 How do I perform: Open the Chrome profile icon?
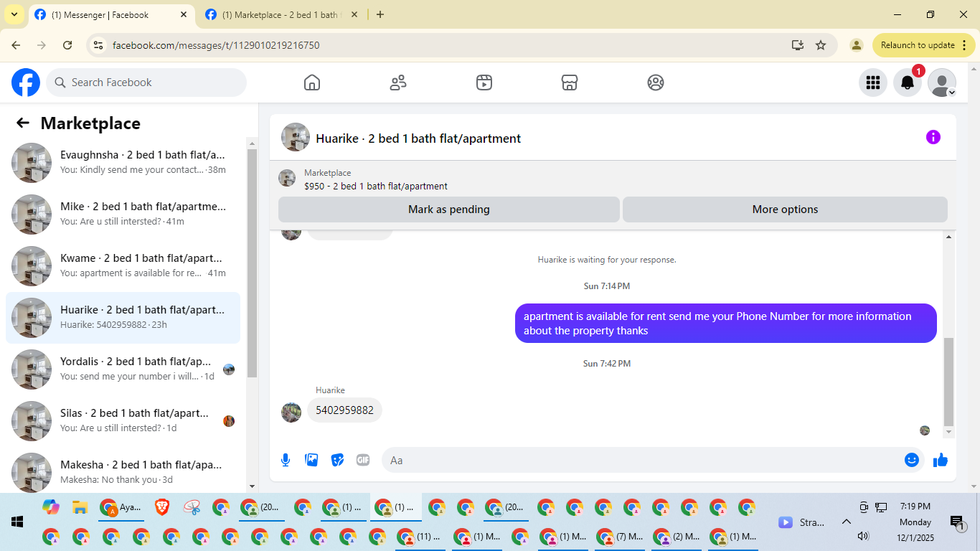(856, 45)
